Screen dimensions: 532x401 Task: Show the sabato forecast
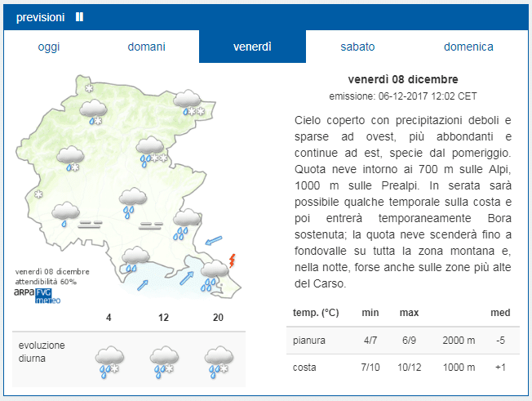tap(358, 47)
